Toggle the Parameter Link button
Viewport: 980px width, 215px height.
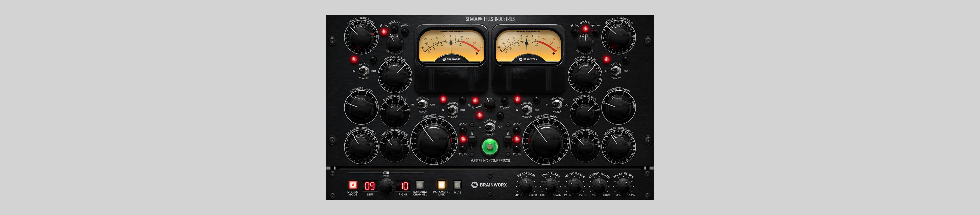pos(441,185)
